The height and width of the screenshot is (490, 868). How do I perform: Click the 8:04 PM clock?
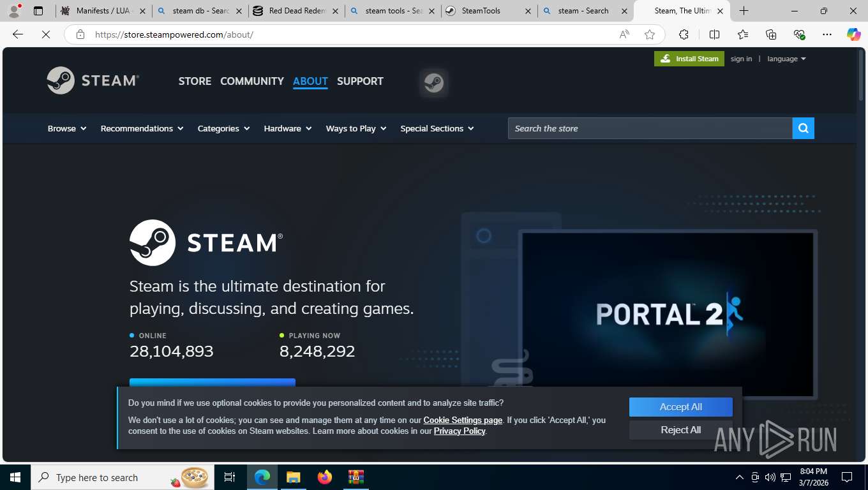(812, 471)
